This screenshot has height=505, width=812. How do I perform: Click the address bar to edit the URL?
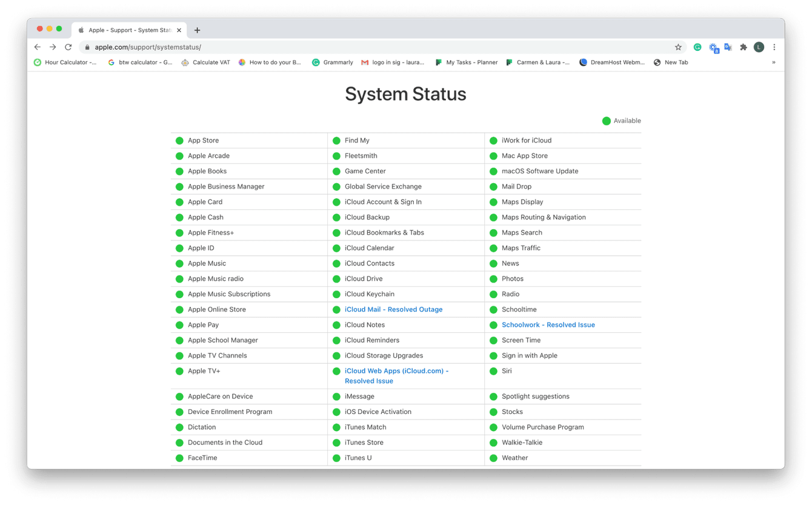coord(242,47)
